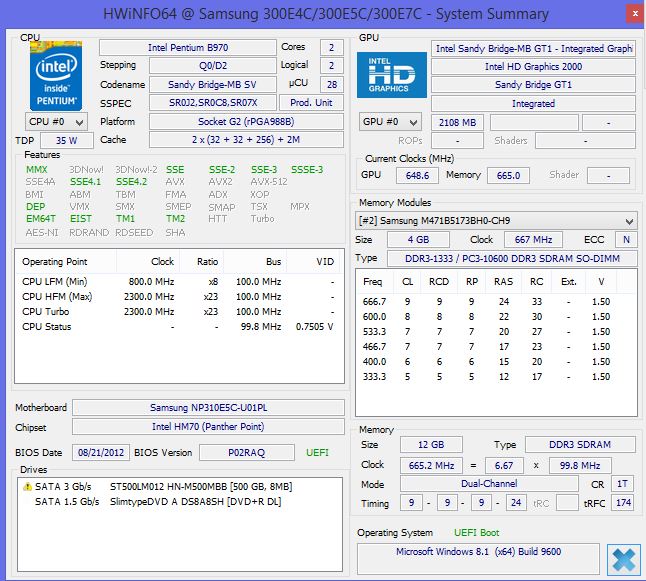Screen dimensions: 646x581
Task: Click the AES-NI feature label
Action: [42, 232]
